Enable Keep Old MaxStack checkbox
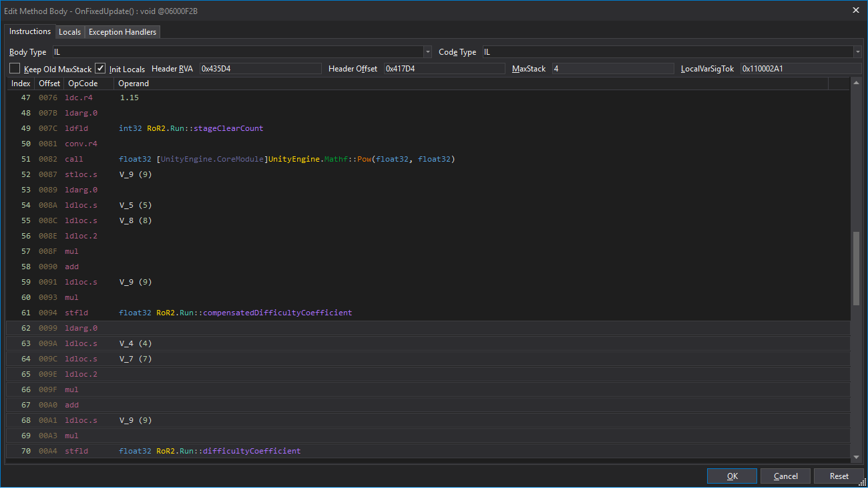Screen dimensions: 868x489 pyautogui.click(x=15, y=68)
